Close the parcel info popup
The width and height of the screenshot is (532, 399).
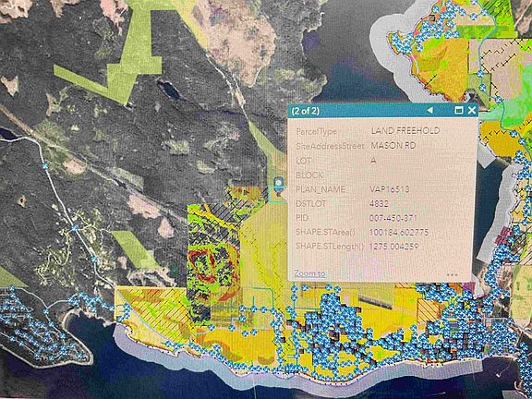coord(472,110)
